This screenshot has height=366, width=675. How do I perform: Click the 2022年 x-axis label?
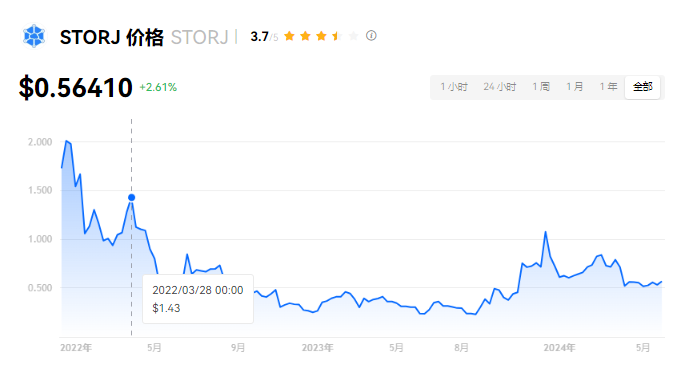76,347
